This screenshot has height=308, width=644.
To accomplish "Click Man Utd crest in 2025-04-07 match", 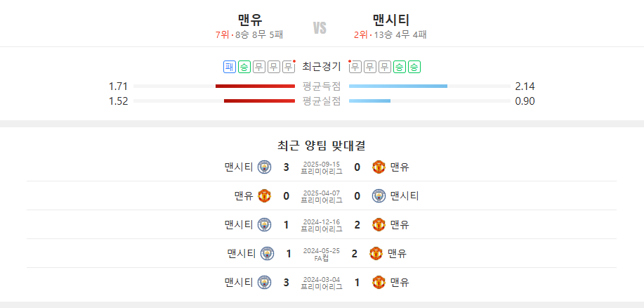I will coord(265,195).
